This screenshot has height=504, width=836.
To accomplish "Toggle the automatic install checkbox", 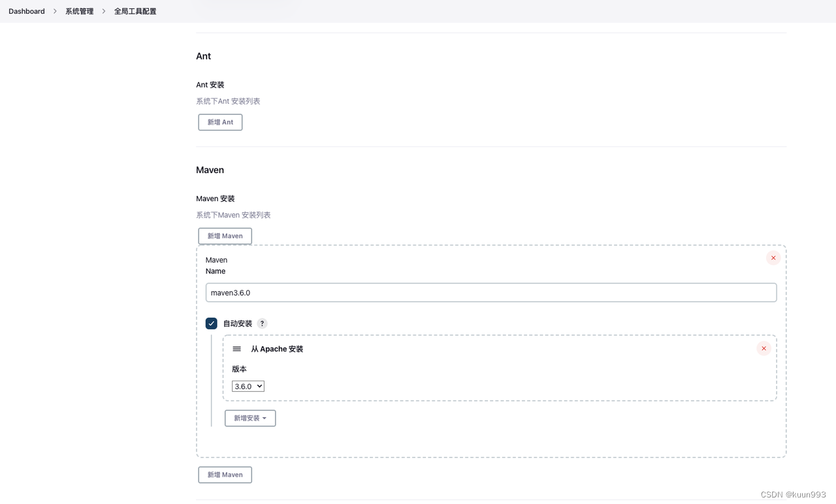I will [212, 324].
